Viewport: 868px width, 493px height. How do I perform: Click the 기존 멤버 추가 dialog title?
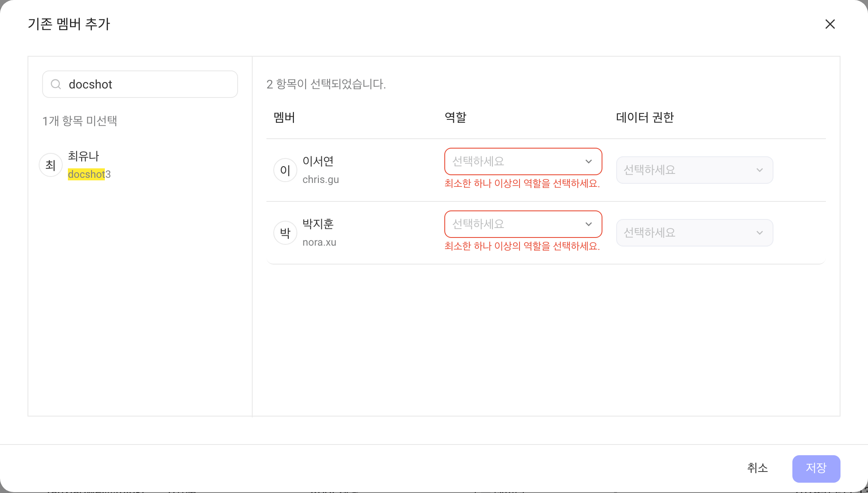click(69, 24)
